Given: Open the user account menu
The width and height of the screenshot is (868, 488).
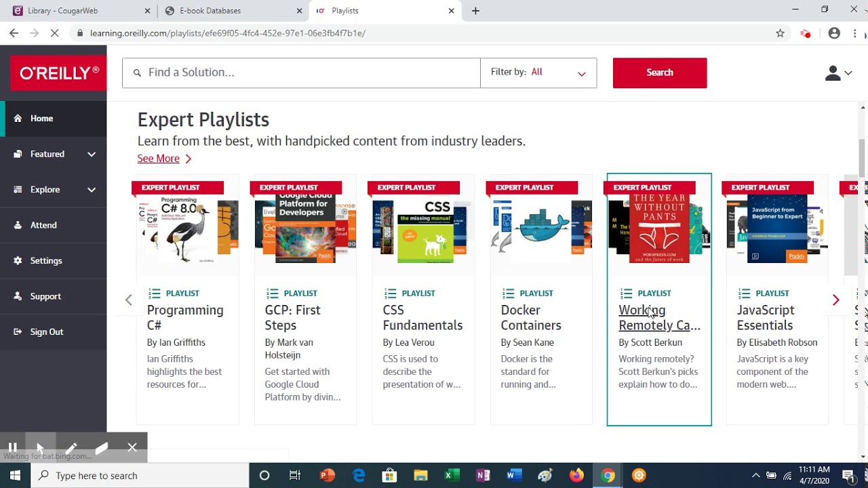Looking at the screenshot, I should [838, 73].
